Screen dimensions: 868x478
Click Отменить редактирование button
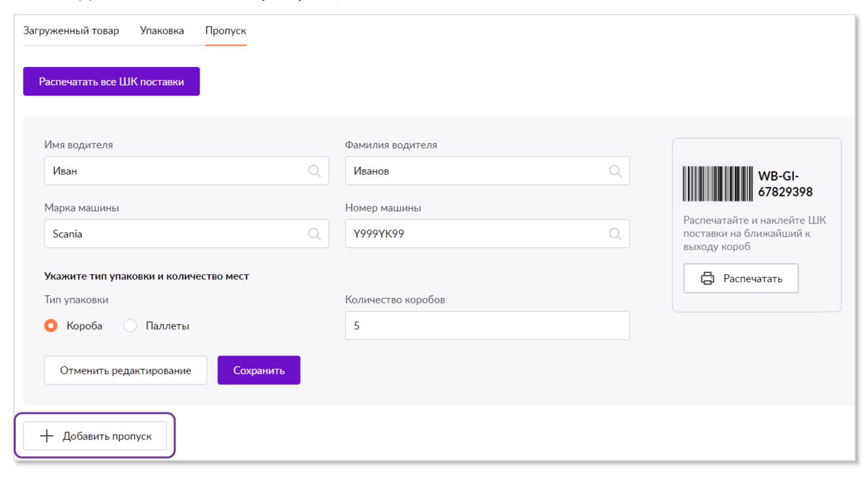click(x=126, y=370)
